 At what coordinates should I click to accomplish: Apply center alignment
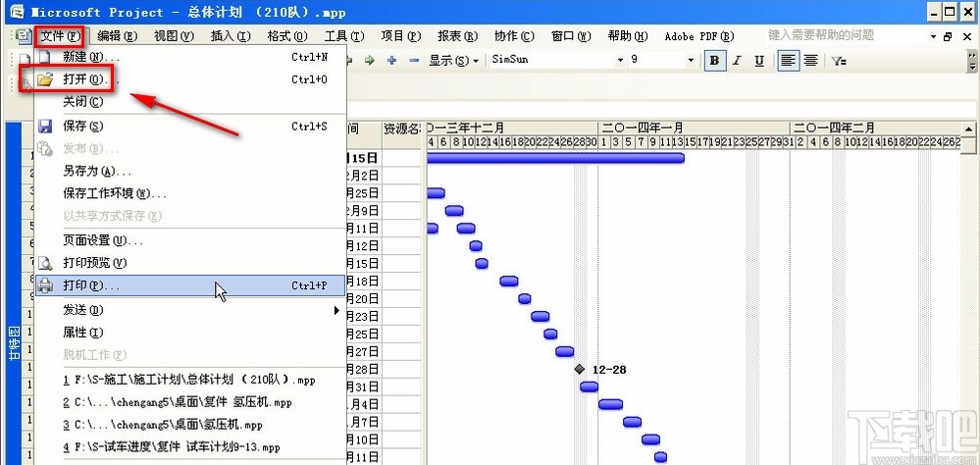click(810, 61)
